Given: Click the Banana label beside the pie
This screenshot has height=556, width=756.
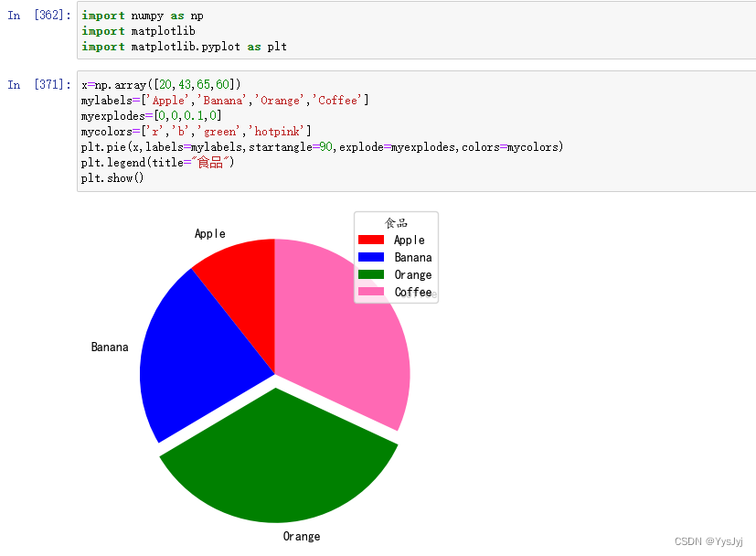Looking at the screenshot, I should tap(110, 347).
